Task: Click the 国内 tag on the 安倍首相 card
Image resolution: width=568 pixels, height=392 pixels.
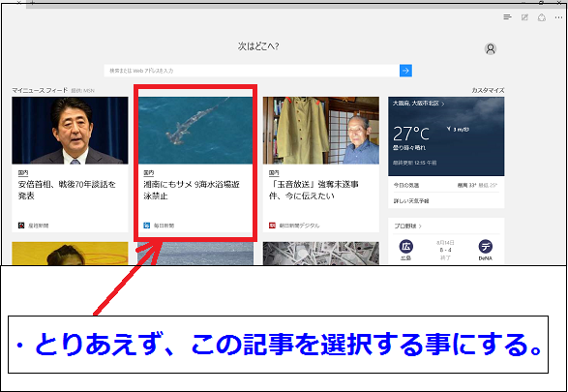Action: [x=23, y=173]
